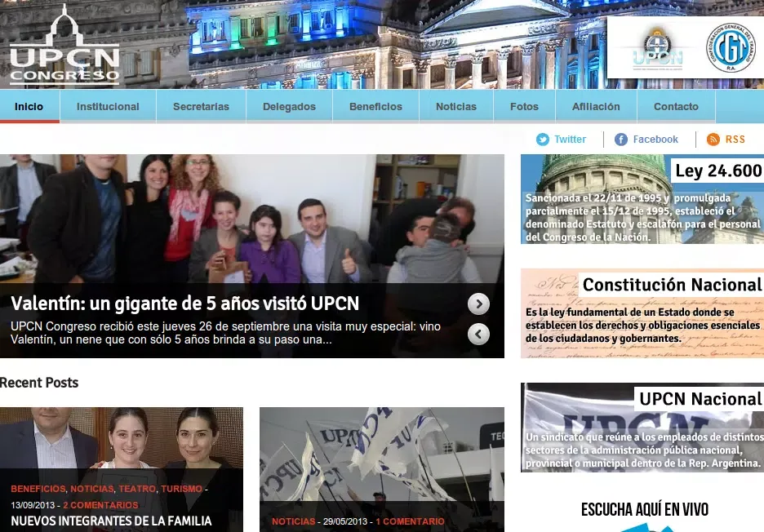Screen dimensions: 764x532
Task: Open the Institucional menu
Action: 108,107
